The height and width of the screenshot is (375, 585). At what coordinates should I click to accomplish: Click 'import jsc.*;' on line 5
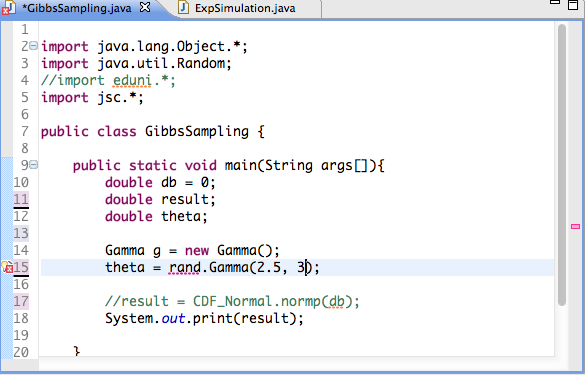coord(92,98)
